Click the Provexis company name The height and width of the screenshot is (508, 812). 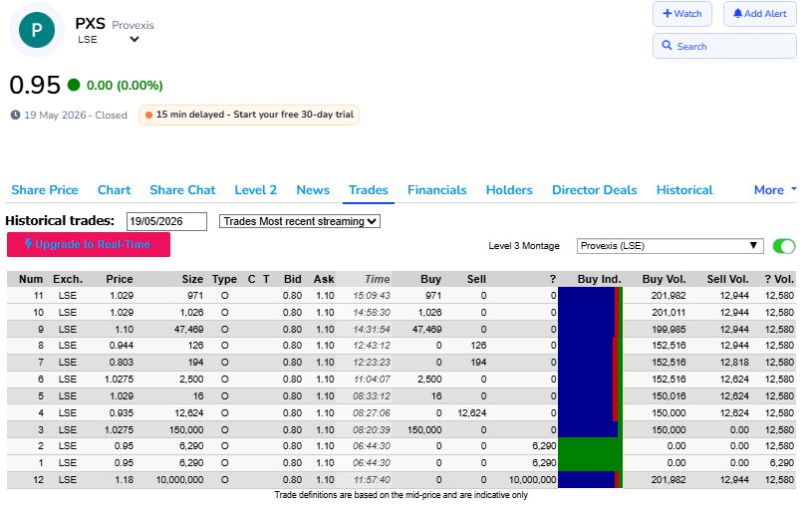pyautogui.click(x=134, y=25)
